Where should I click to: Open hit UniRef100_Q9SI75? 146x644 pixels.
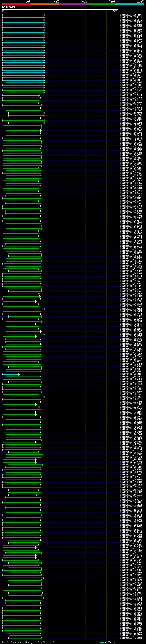click(x=131, y=20)
